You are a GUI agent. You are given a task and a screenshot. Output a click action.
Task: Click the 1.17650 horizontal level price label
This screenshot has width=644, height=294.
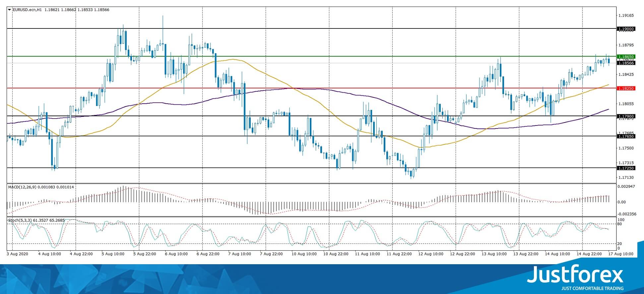pos(626,136)
